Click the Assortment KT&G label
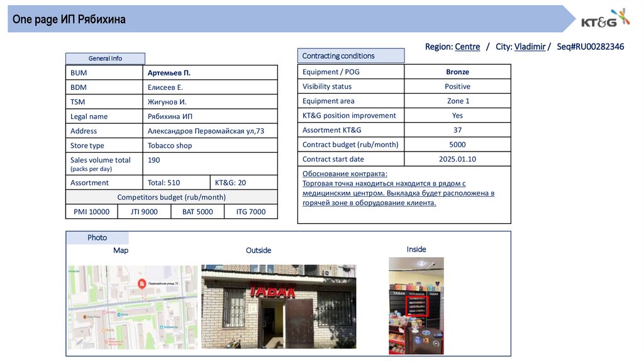The height and width of the screenshot is (361, 644). pyautogui.click(x=332, y=130)
